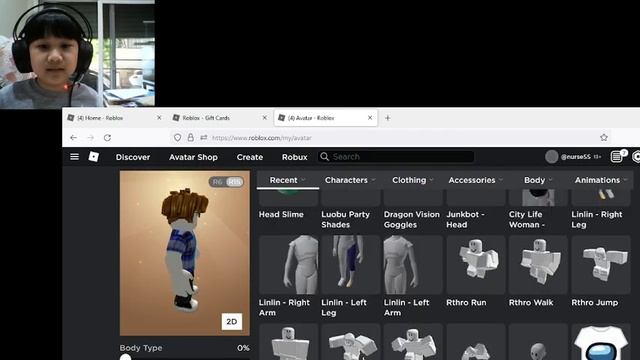Screen dimensions: 640x360
Task: Click the Rthro Run item name
Action: 466,302
